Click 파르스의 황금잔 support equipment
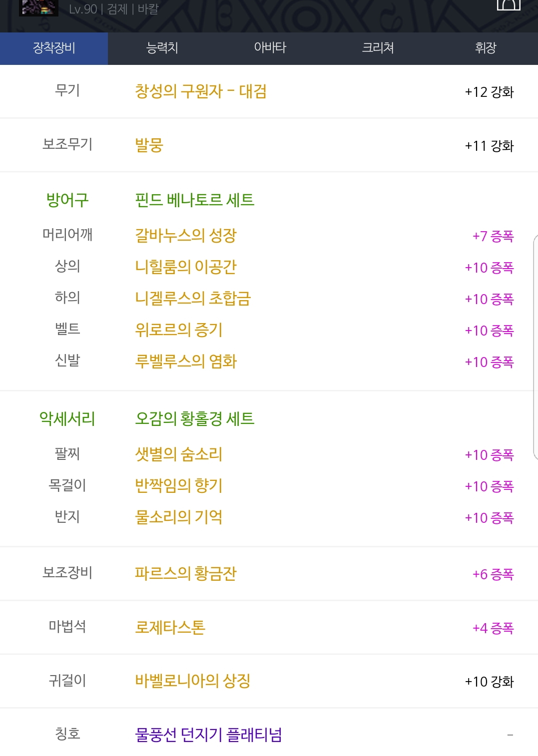538x756 pixels. (185, 573)
